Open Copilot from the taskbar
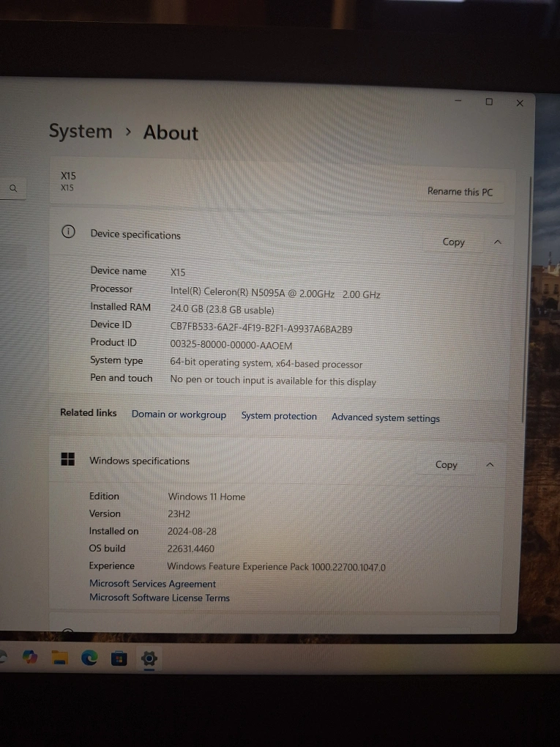 click(x=30, y=658)
